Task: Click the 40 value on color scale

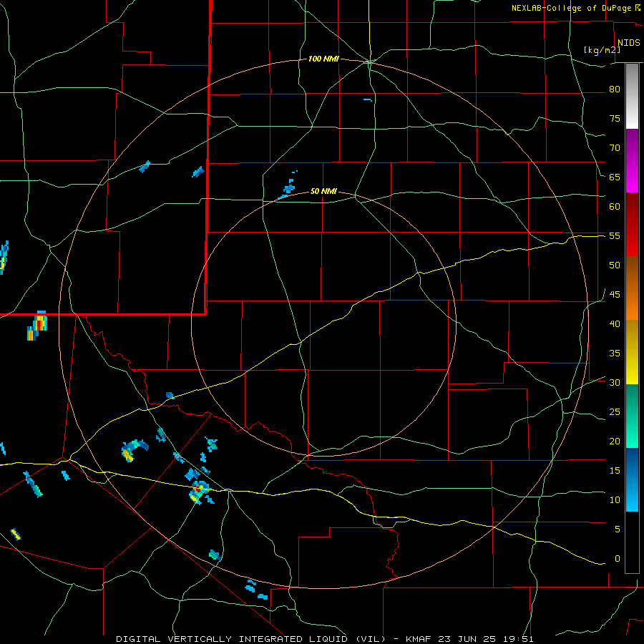Action: coord(615,324)
